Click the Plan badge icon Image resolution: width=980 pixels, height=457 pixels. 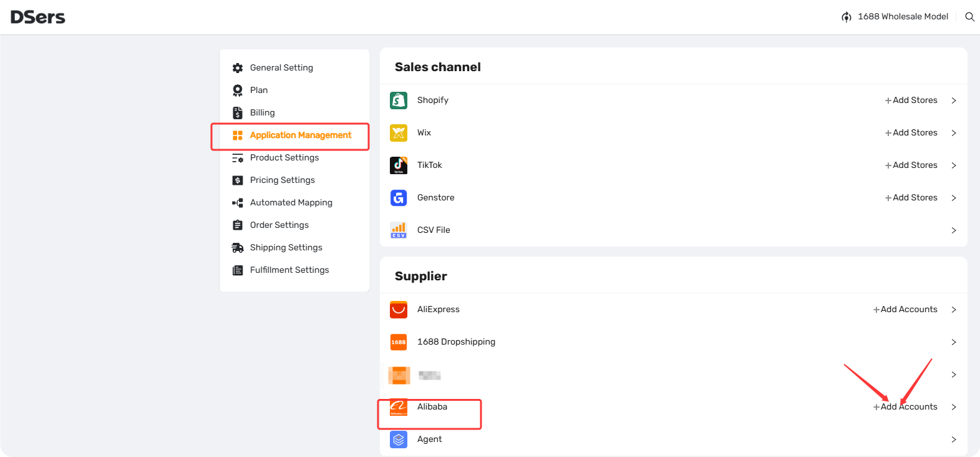pyautogui.click(x=238, y=91)
